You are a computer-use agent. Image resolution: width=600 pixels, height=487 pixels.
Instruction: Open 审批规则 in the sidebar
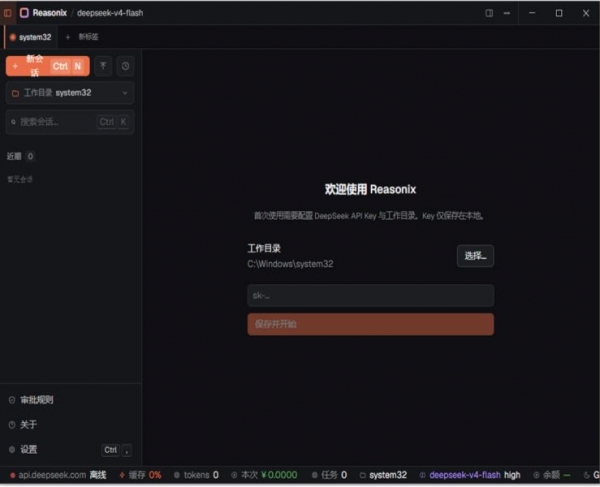click(31, 400)
